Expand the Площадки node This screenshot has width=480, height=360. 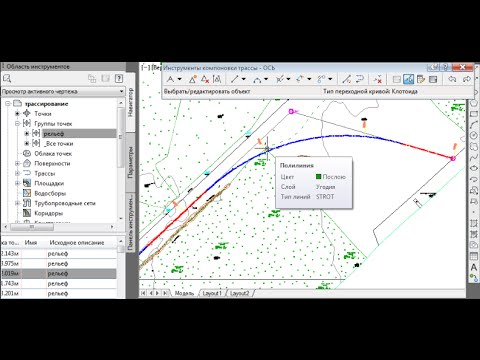click(17, 183)
